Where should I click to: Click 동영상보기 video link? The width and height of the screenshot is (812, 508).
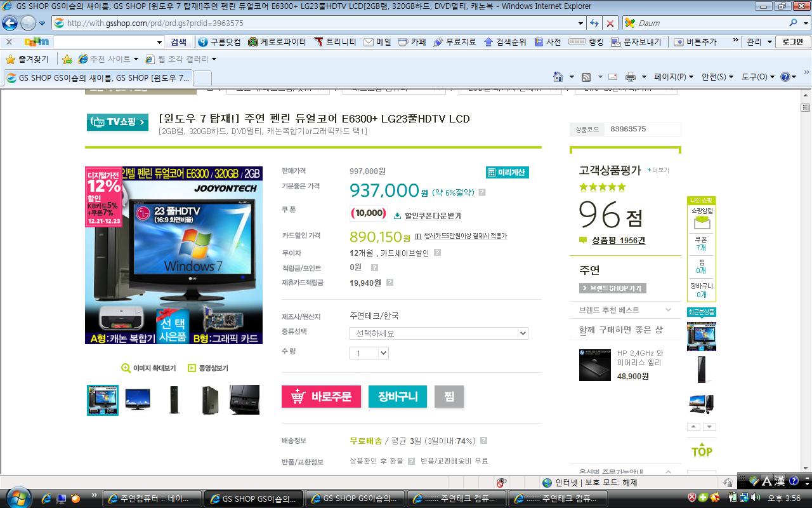coord(208,368)
